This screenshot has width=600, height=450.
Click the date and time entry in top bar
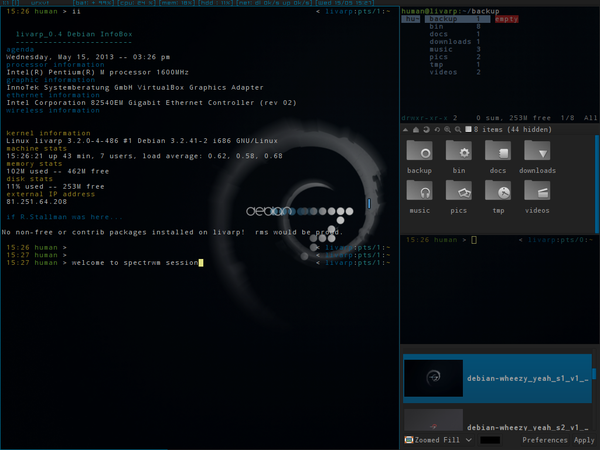pyautogui.click(x=344, y=3)
